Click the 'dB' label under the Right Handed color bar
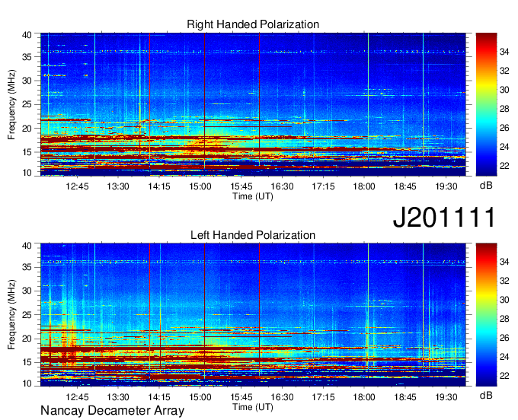The image size is (518, 420). pos(486,186)
